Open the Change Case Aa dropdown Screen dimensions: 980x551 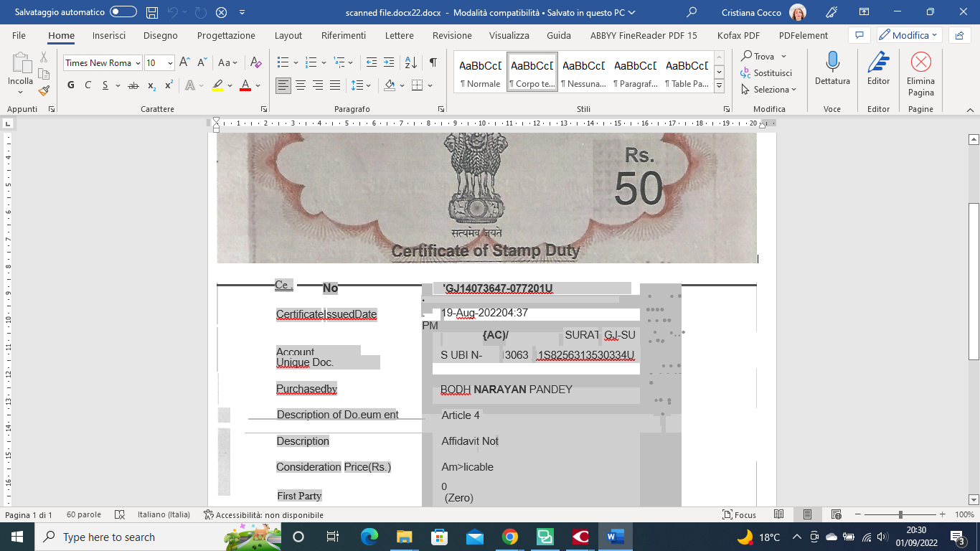[228, 62]
